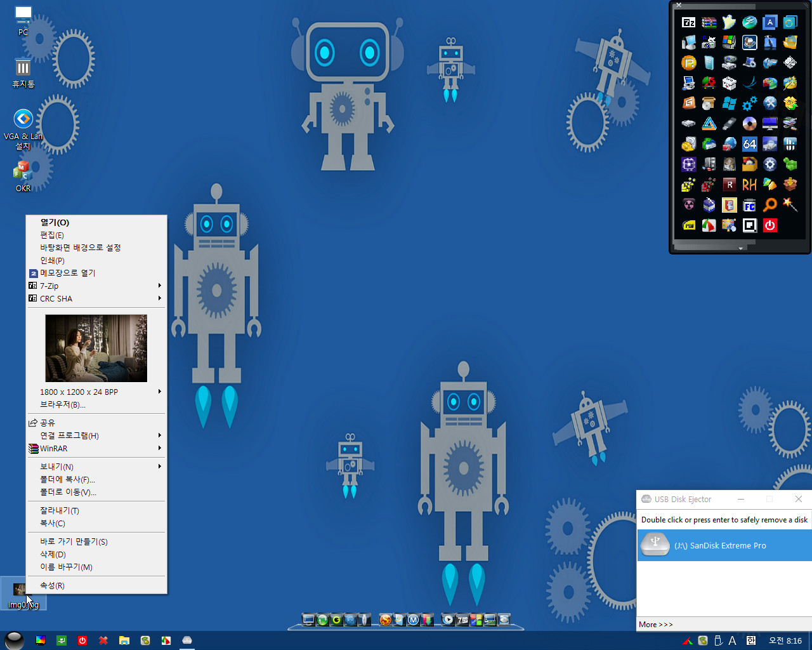
Task: Launch the yellow PDF icon in launcher
Action: pyautogui.click(x=688, y=225)
